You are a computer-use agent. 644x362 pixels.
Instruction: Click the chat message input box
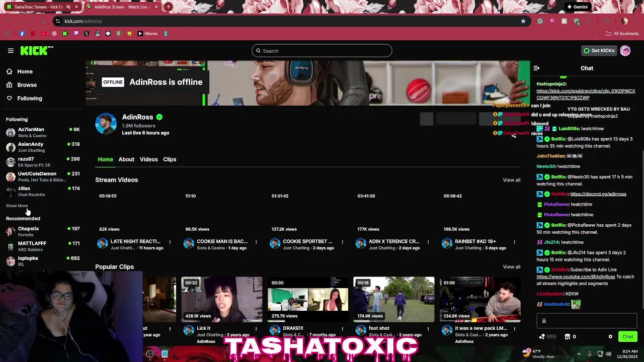coord(587,321)
